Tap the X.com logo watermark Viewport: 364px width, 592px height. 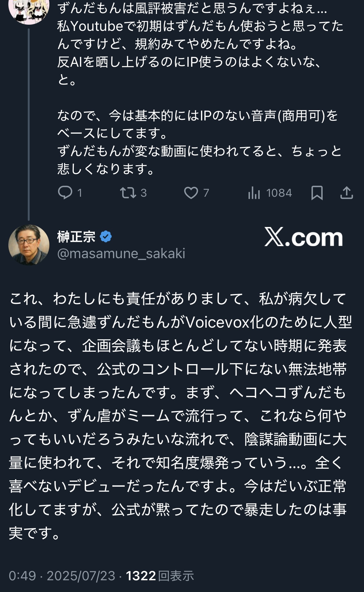click(x=303, y=237)
